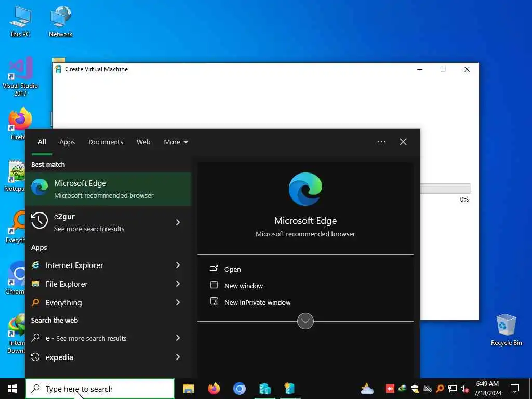Click the e2gur recent search history icon

(39, 221)
